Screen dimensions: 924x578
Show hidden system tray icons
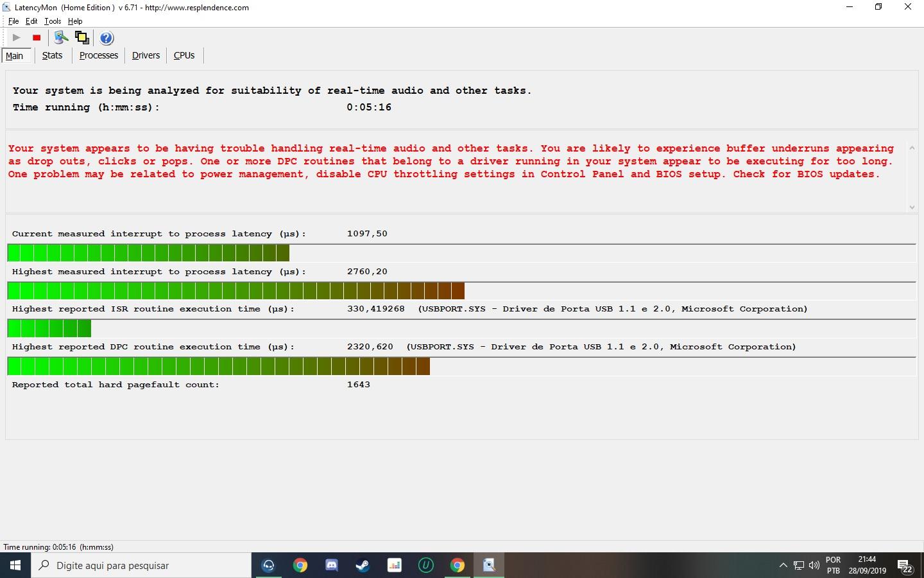[x=783, y=565]
